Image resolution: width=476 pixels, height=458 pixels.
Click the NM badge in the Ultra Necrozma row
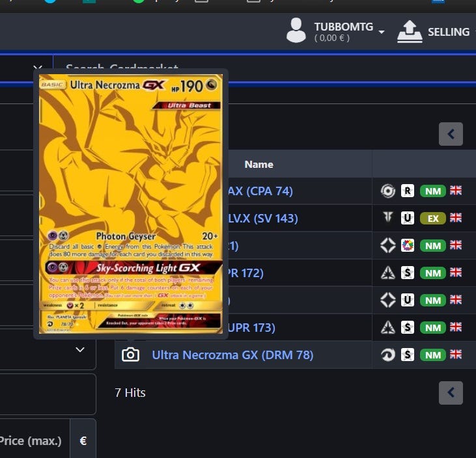pyautogui.click(x=433, y=355)
